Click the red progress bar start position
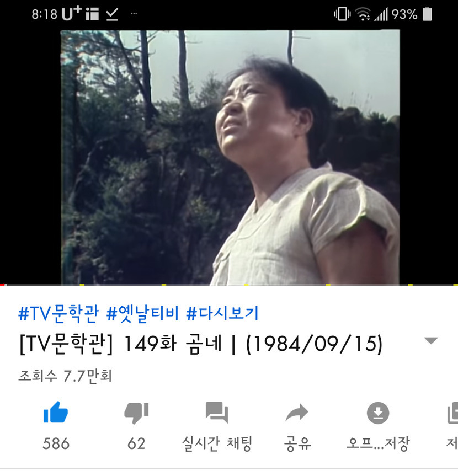 (2, 285)
